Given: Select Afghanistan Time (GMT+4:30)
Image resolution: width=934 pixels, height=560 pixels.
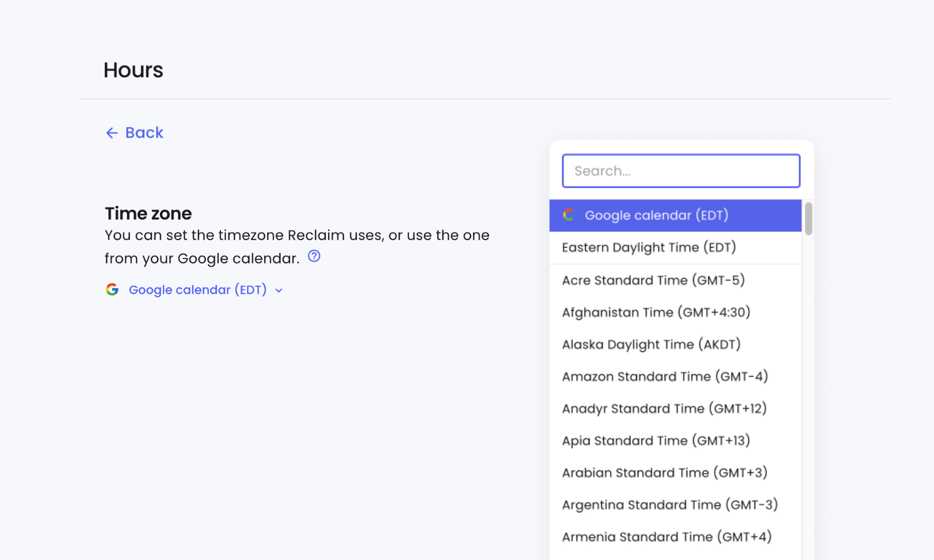Looking at the screenshot, I should coord(675,312).
